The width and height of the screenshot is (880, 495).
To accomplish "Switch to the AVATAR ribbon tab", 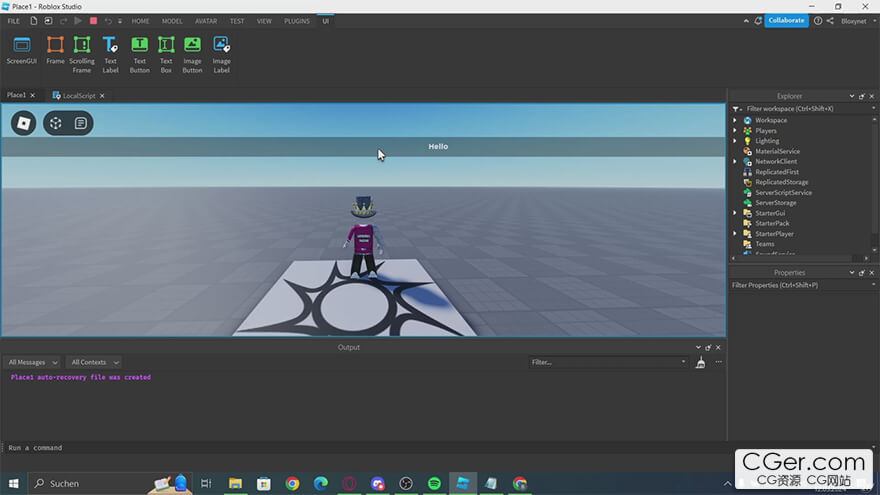I will tap(206, 21).
